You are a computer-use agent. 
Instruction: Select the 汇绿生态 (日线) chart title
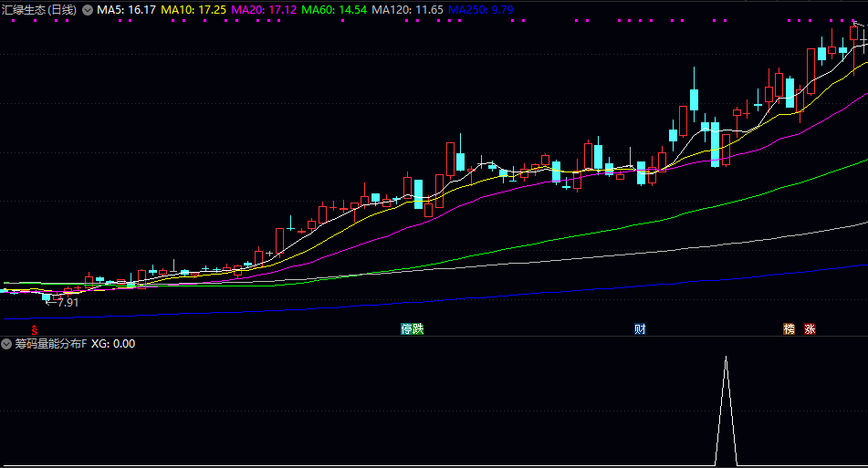coord(39,10)
